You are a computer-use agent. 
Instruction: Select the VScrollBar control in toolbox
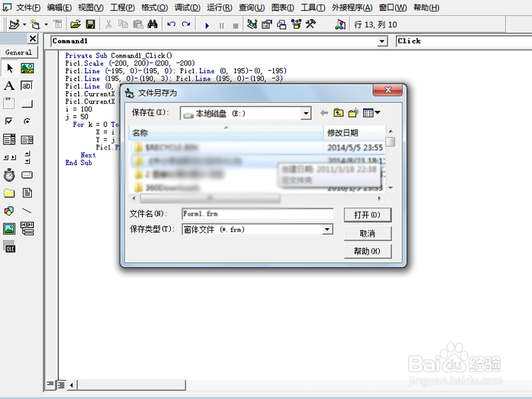27,157
